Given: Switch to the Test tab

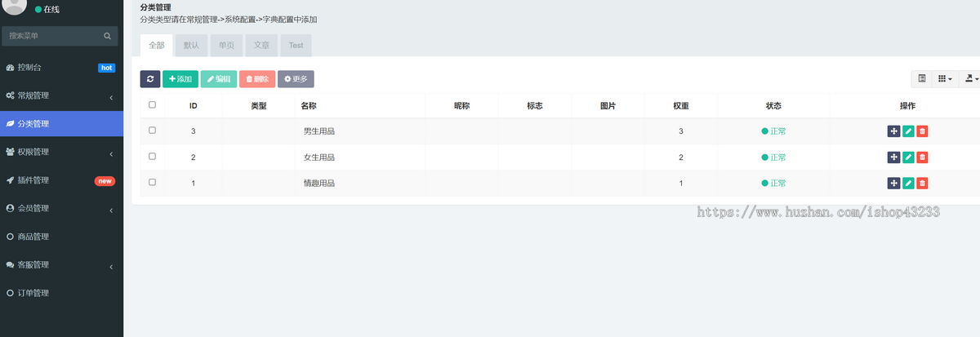Looking at the screenshot, I should tap(296, 46).
